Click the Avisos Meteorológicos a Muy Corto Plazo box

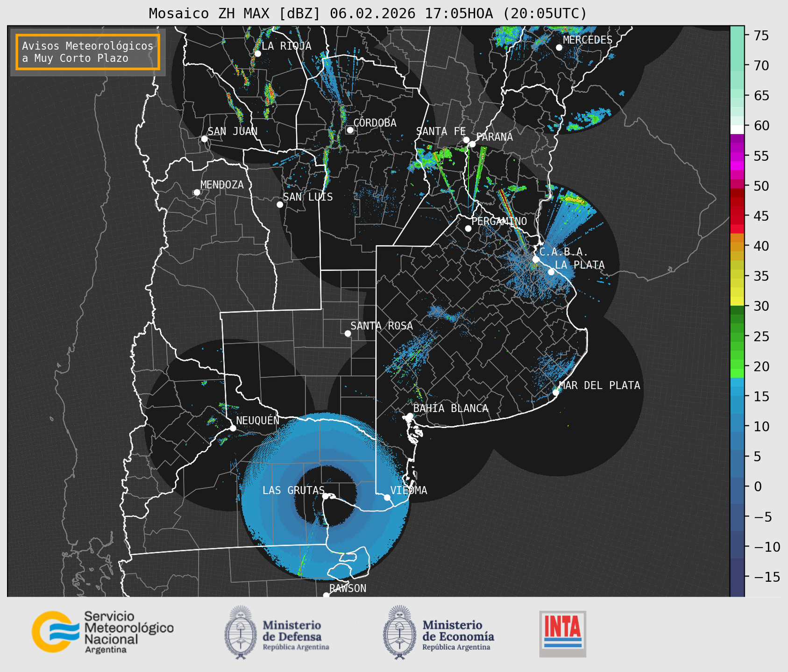tap(88, 52)
